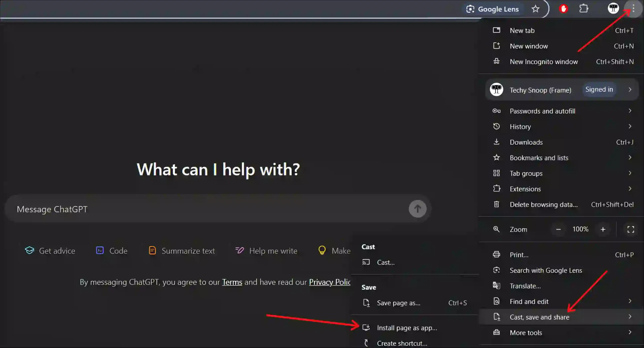
Task: Click the Summarize text suggestion
Action: click(182, 251)
